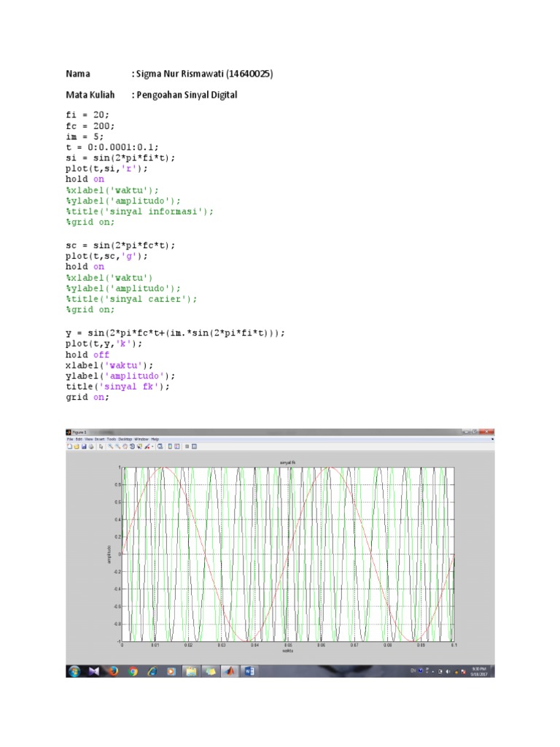Open the File menu in Figure 1

[x=70, y=439]
